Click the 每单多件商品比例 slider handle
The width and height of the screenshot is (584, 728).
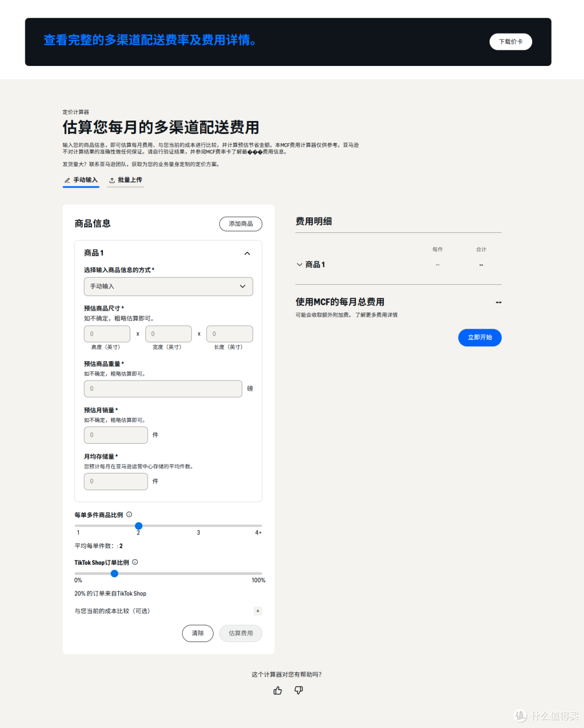(138, 526)
